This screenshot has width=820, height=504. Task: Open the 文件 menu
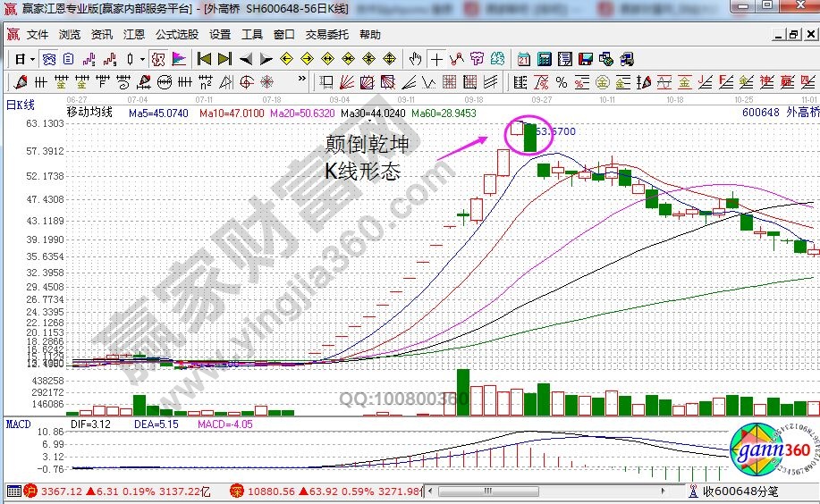pos(38,35)
